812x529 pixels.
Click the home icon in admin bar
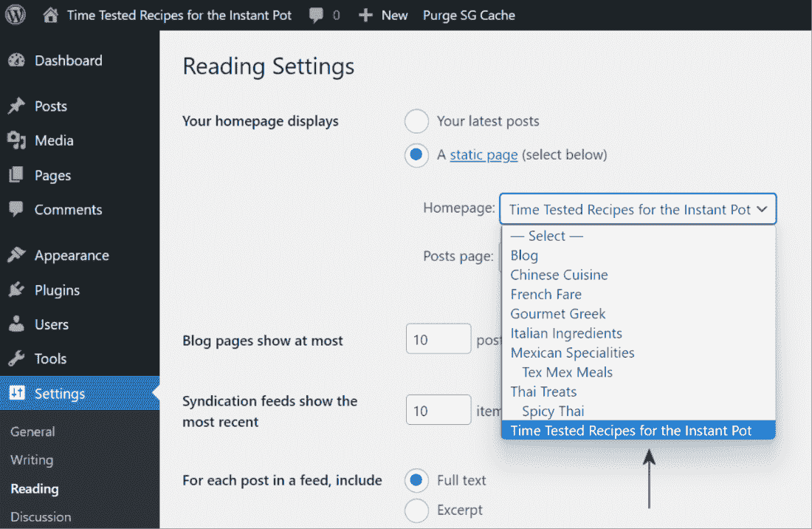click(50, 15)
